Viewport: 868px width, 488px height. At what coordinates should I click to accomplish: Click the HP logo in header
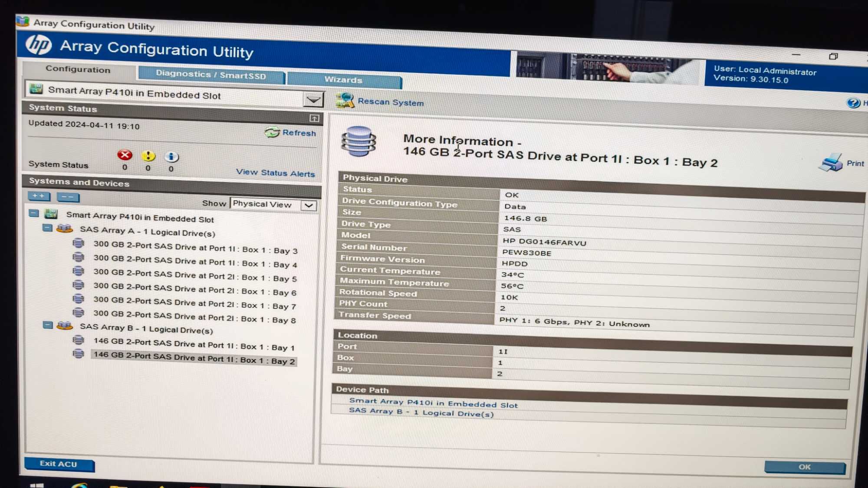click(38, 45)
